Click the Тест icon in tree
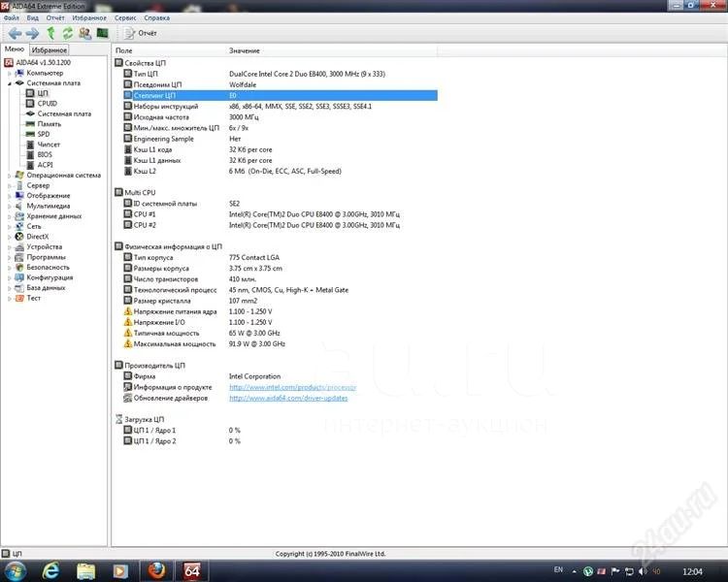Viewport: 728px width, 582px height. click(19, 298)
